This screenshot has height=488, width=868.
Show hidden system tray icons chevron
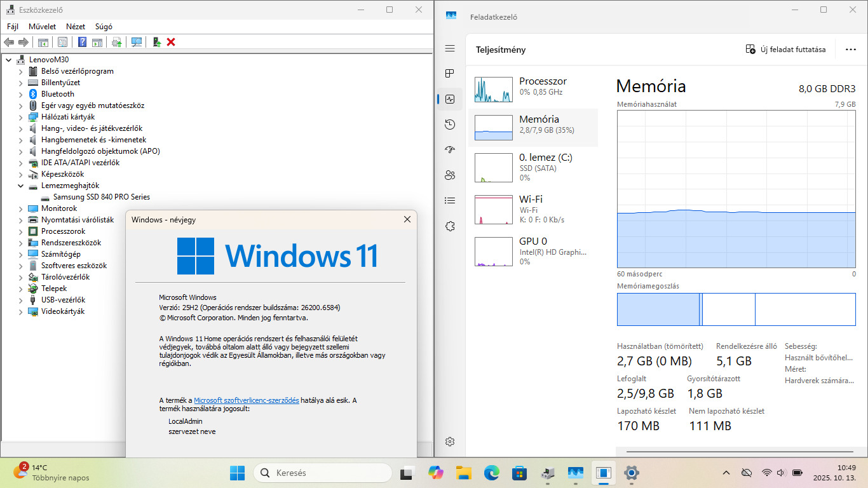pos(726,473)
